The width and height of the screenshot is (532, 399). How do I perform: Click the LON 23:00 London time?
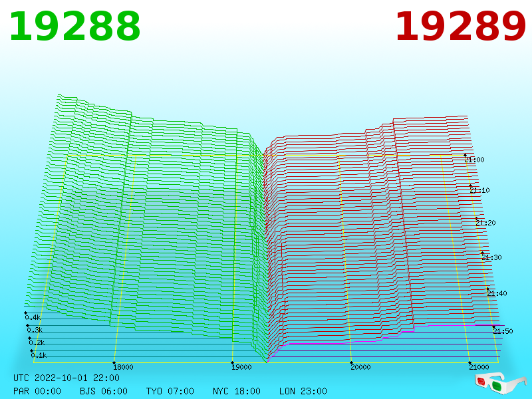point(303,391)
